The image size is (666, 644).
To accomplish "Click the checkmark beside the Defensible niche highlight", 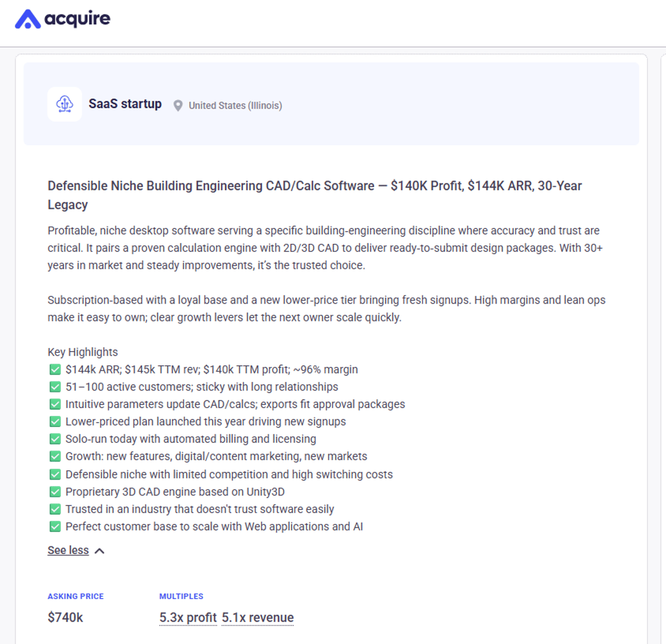I will point(55,474).
